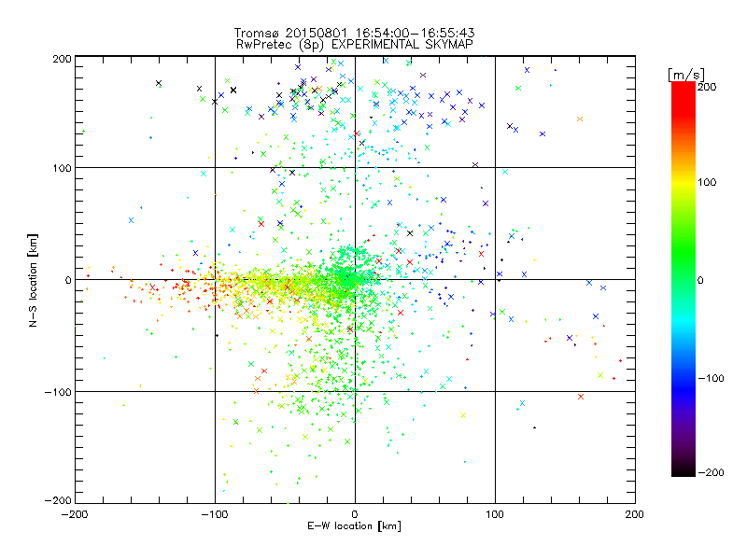Click the x-axis tick label '-200'
Image resolution: width=747 pixels, height=560 pixels.
click(75, 514)
